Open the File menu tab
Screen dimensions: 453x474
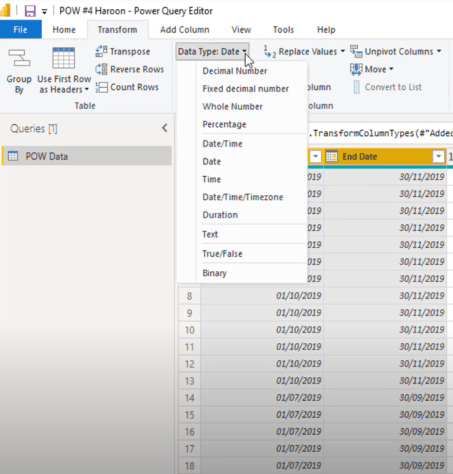[21, 30]
